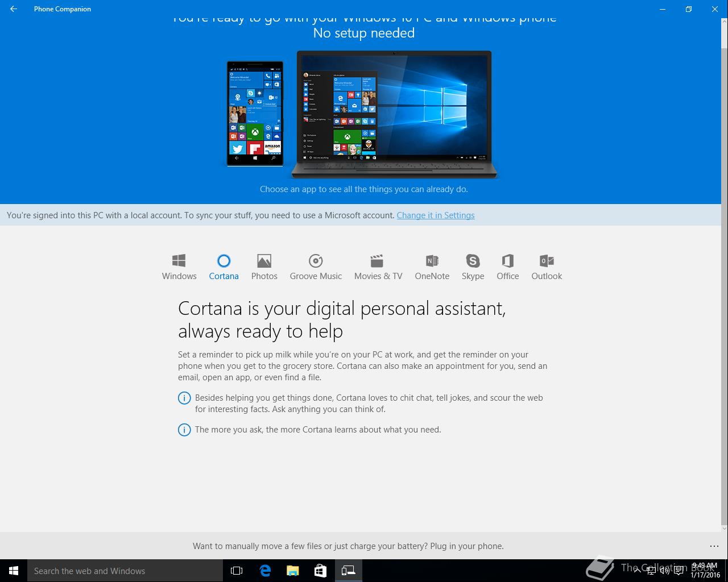The image size is (728, 582).
Task: Click the info icon beside chit chat tip
Action: (x=184, y=398)
